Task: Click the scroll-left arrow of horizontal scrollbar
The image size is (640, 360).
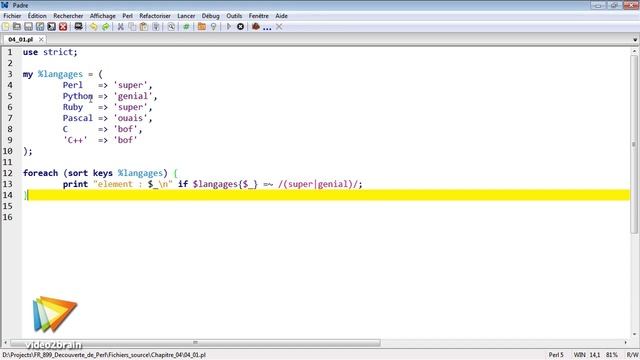Action: pyautogui.click(x=5, y=342)
